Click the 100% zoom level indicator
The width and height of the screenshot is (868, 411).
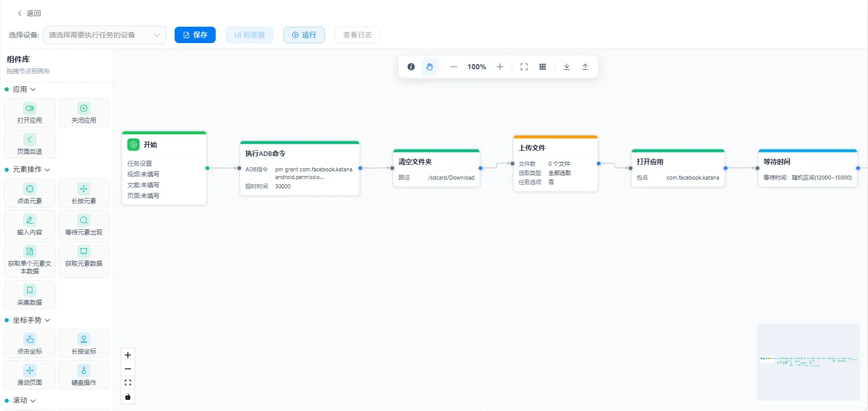[x=477, y=67]
